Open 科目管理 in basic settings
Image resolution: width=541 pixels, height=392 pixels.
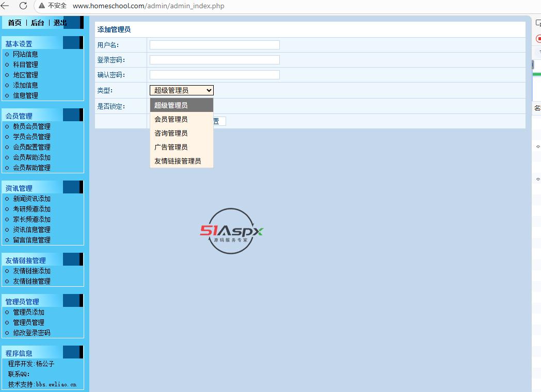[x=25, y=65]
